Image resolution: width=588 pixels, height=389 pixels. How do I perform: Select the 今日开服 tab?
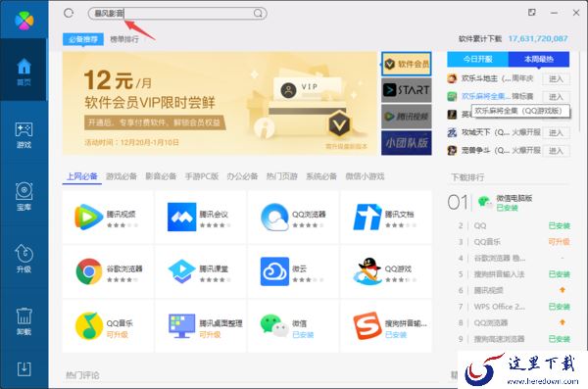(x=478, y=59)
